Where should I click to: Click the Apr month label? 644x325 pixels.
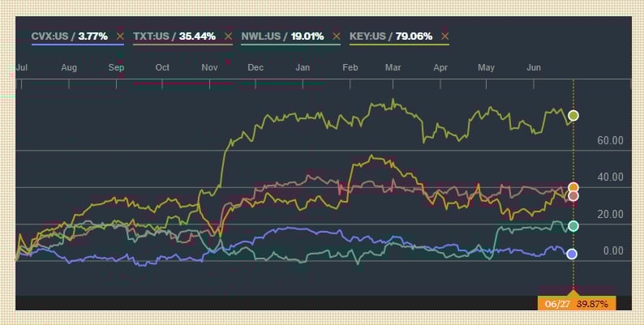tap(440, 67)
